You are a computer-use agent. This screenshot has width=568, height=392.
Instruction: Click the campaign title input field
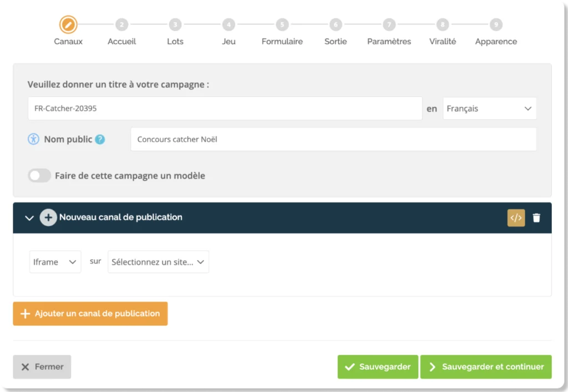225,109
